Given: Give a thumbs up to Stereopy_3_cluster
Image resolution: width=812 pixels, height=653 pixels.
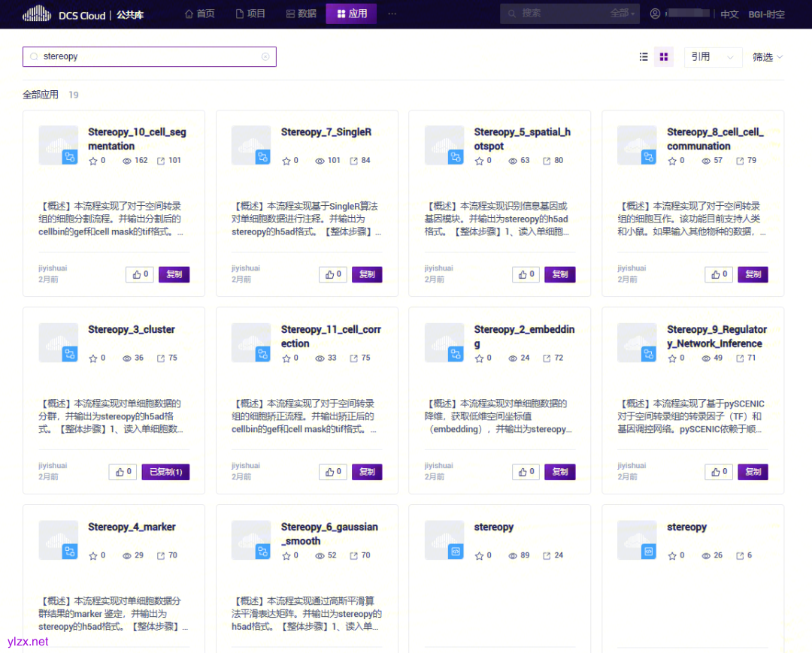Looking at the screenshot, I should [123, 471].
